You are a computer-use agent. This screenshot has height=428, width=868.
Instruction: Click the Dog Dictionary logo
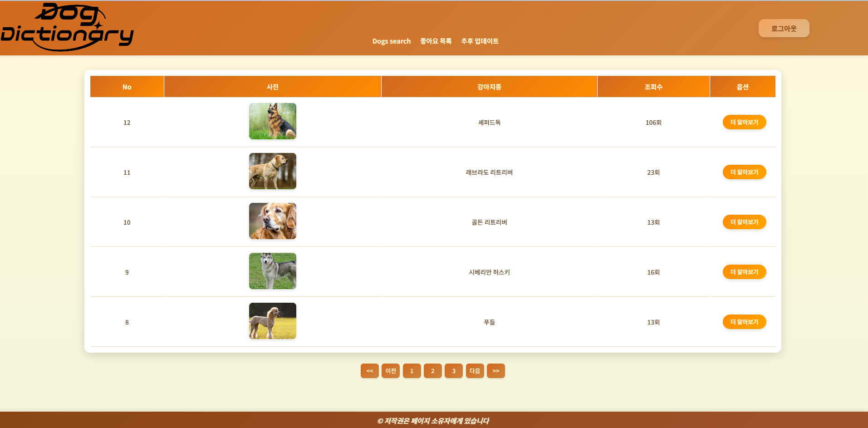tap(67, 27)
